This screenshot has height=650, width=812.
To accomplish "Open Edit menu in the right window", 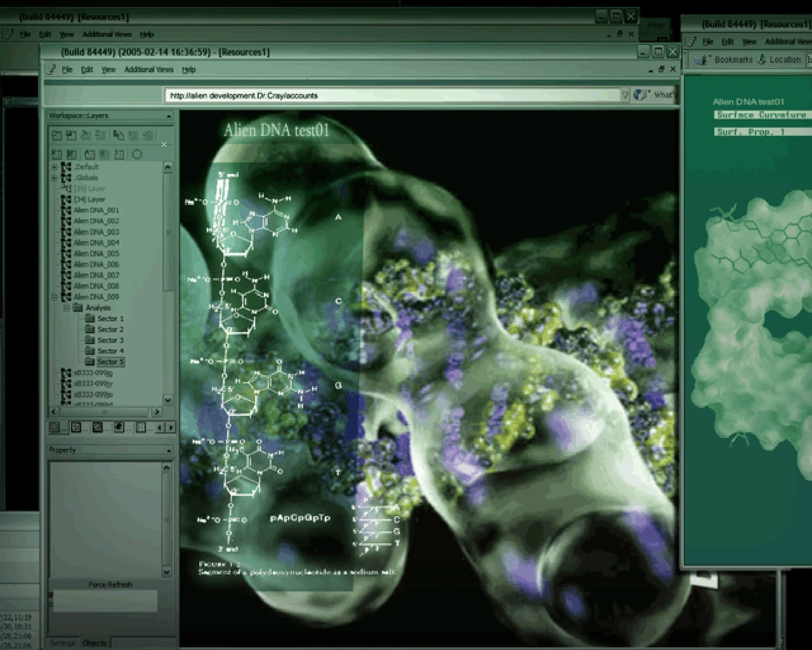I will pos(727,42).
